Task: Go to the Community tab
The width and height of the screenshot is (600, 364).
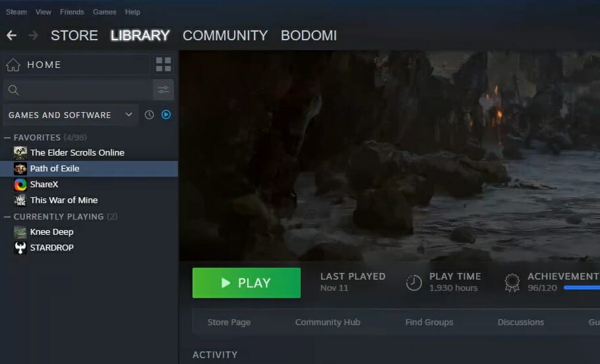Action: [225, 36]
